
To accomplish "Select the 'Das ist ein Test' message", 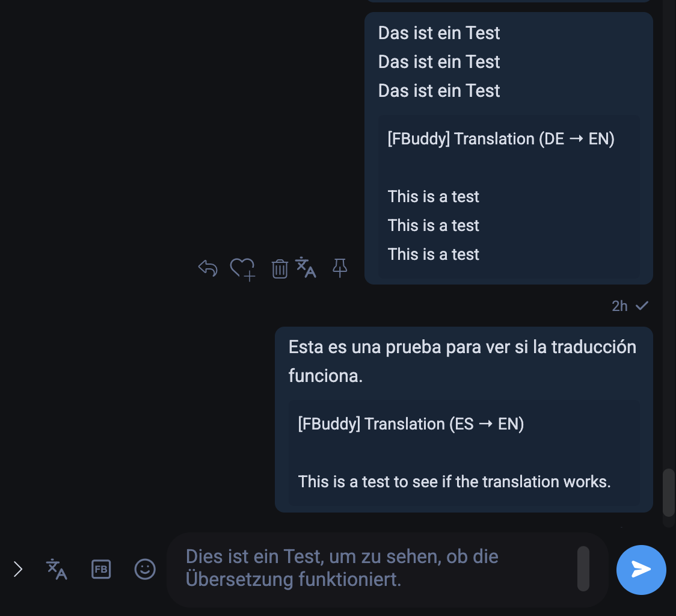I will point(438,62).
